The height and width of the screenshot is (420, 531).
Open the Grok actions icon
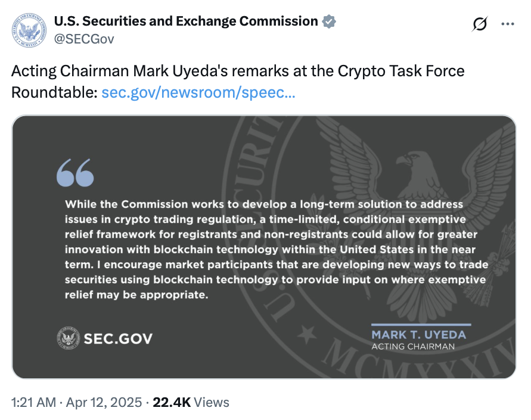(x=479, y=24)
